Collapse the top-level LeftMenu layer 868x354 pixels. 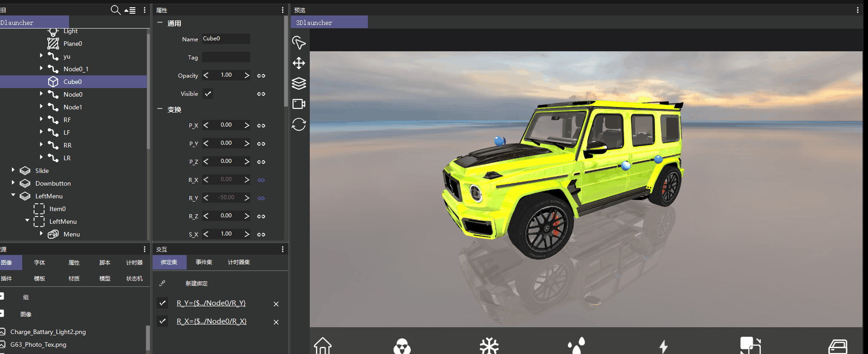click(13, 195)
